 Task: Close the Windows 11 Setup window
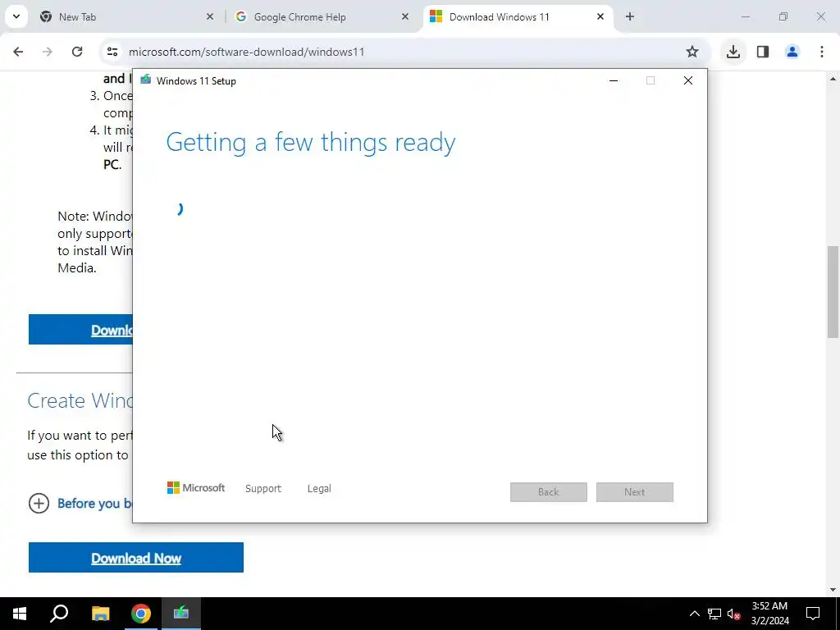pyautogui.click(x=688, y=80)
